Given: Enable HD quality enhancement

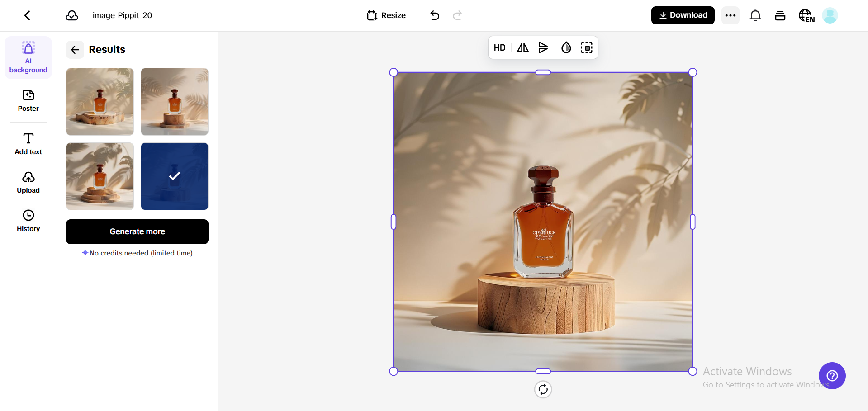Looking at the screenshot, I should click(x=499, y=47).
